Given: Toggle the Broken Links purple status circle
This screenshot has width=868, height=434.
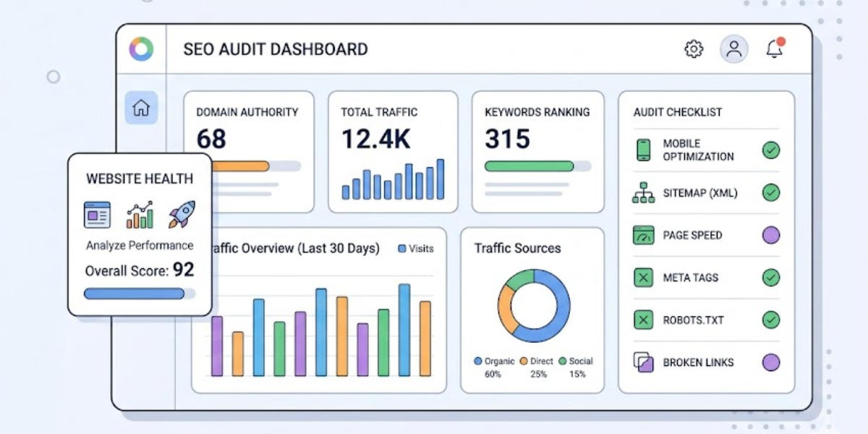Looking at the screenshot, I should (x=771, y=362).
